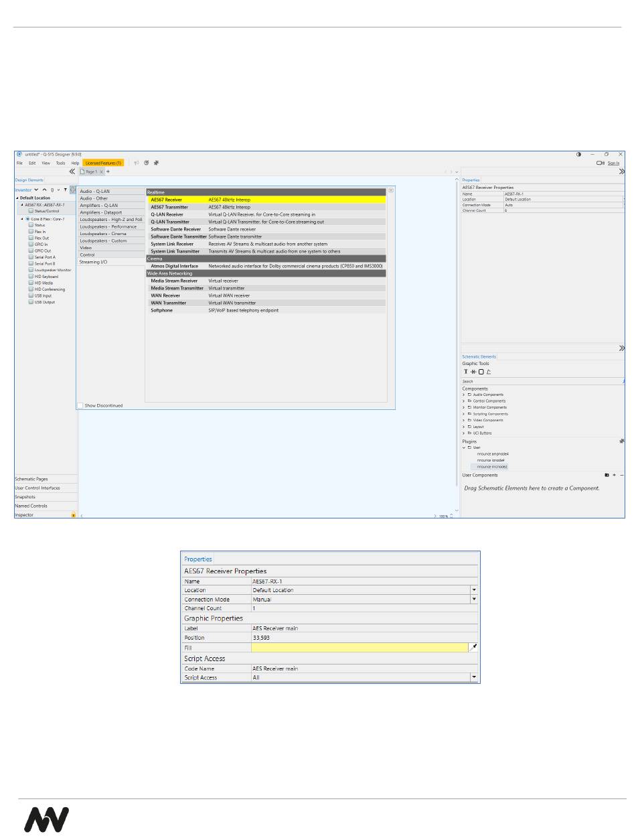Select Loudspeakers - Cinema category
Image resolution: width=636 pixels, height=840 pixels.
click(110, 234)
